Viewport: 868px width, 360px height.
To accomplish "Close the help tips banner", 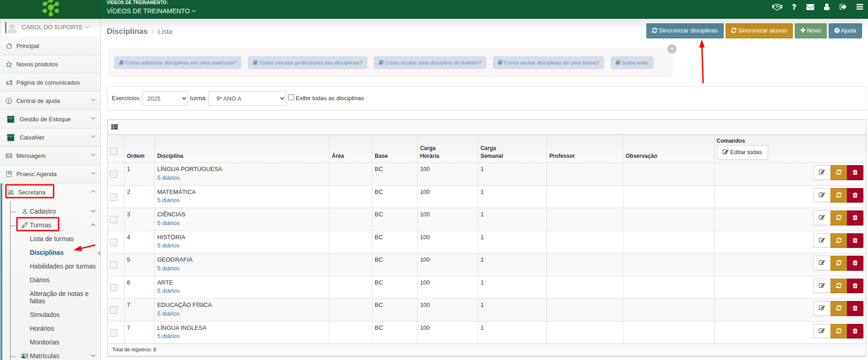I will [672, 49].
